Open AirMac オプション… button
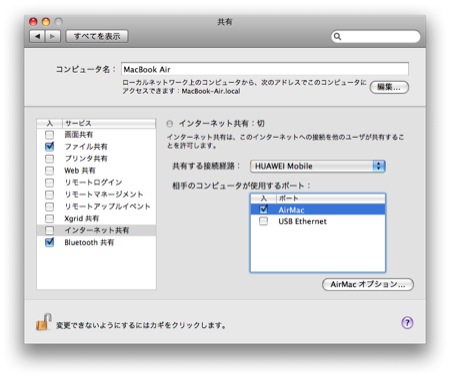 pos(368,284)
